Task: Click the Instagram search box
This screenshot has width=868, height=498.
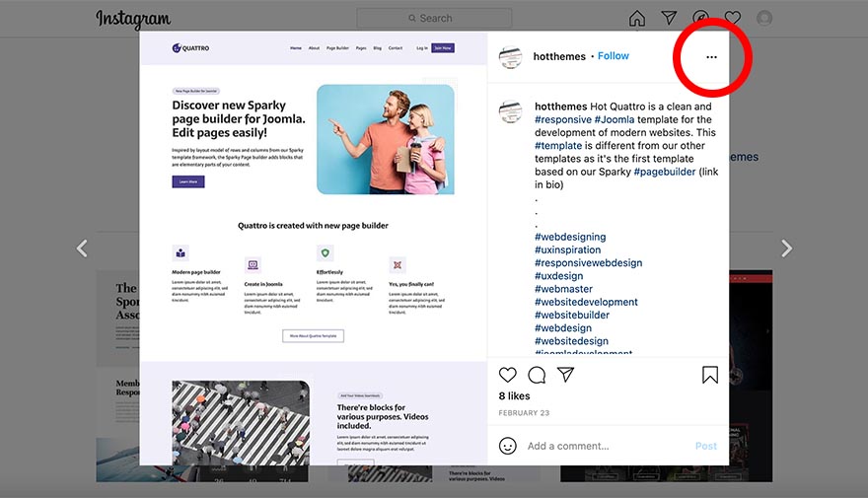Action: (434, 19)
